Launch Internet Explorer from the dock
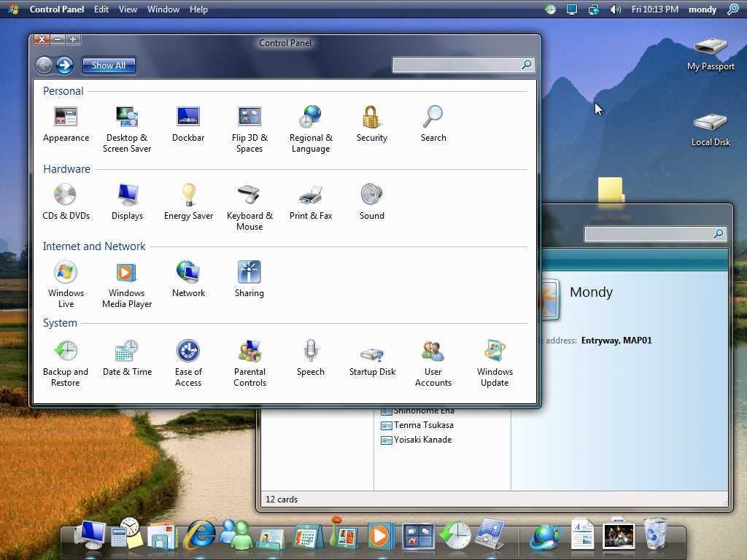Viewport: 747px width, 560px height. (200, 534)
